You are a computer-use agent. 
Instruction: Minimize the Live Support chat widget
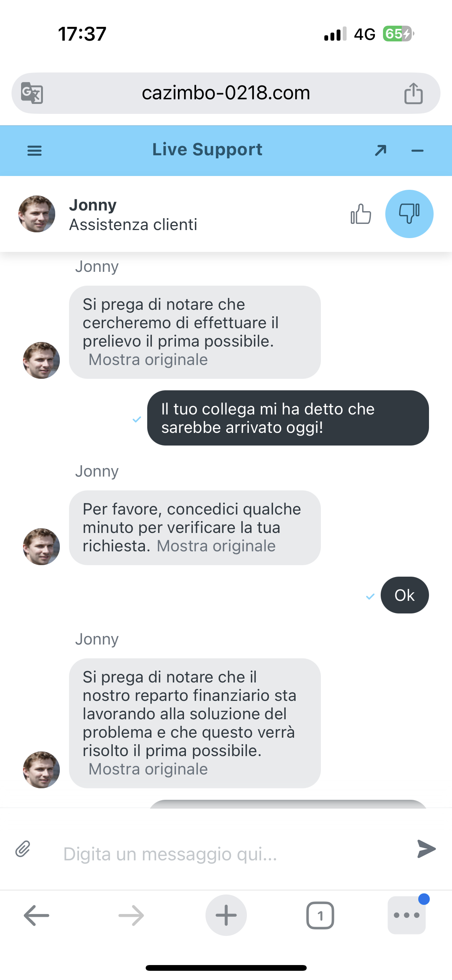point(417,151)
